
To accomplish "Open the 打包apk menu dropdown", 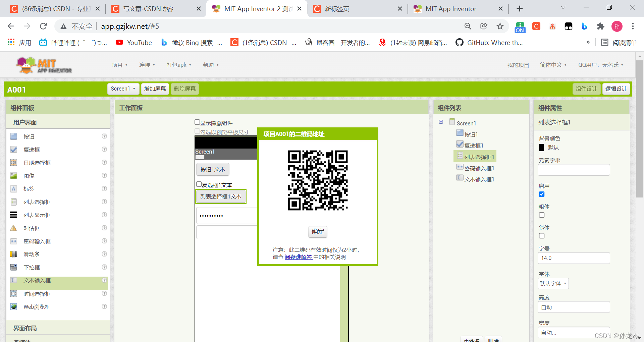I will [179, 65].
